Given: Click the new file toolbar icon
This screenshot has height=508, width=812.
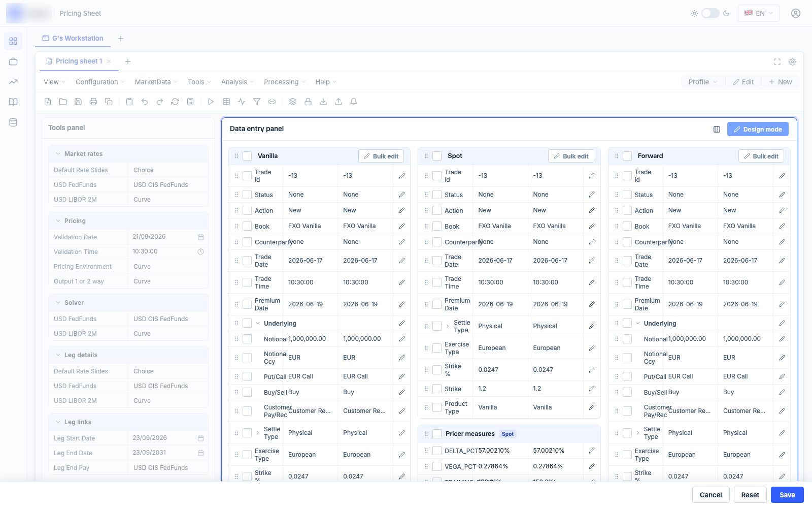Looking at the screenshot, I should [48, 102].
